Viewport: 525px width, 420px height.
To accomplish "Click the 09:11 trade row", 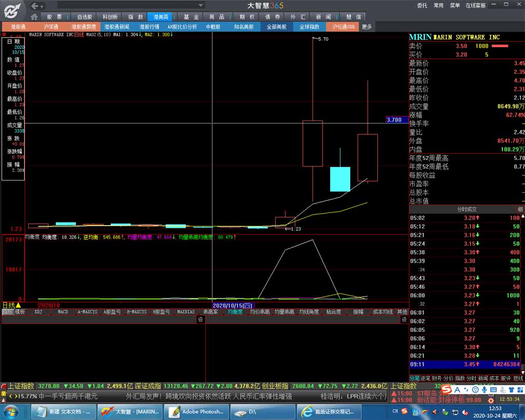I will (x=465, y=364).
